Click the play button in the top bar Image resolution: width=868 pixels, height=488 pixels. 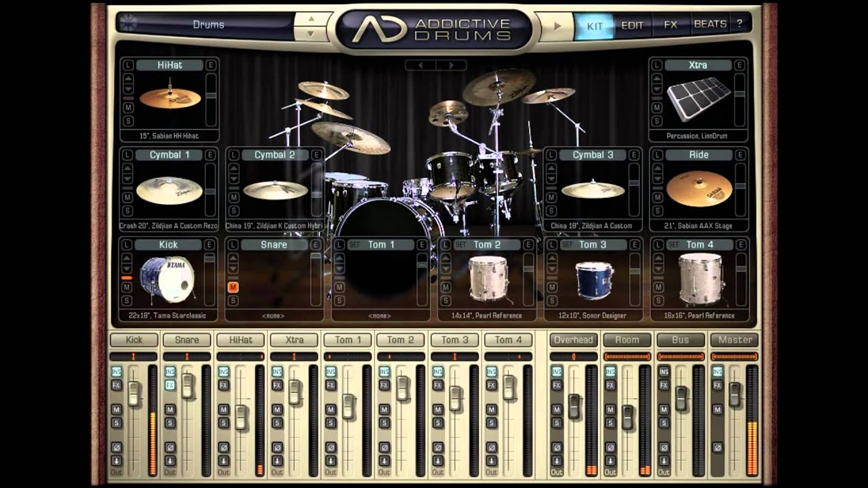[x=557, y=26]
